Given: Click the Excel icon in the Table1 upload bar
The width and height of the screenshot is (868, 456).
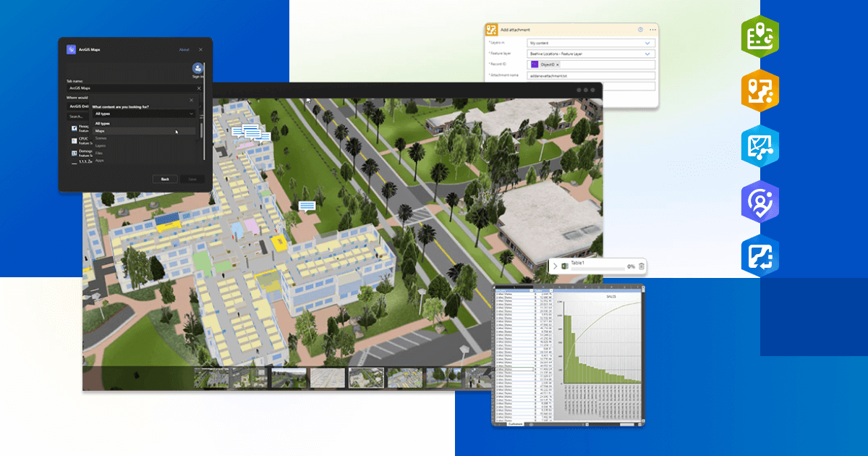Looking at the screenshot, I should coord(565,266).
